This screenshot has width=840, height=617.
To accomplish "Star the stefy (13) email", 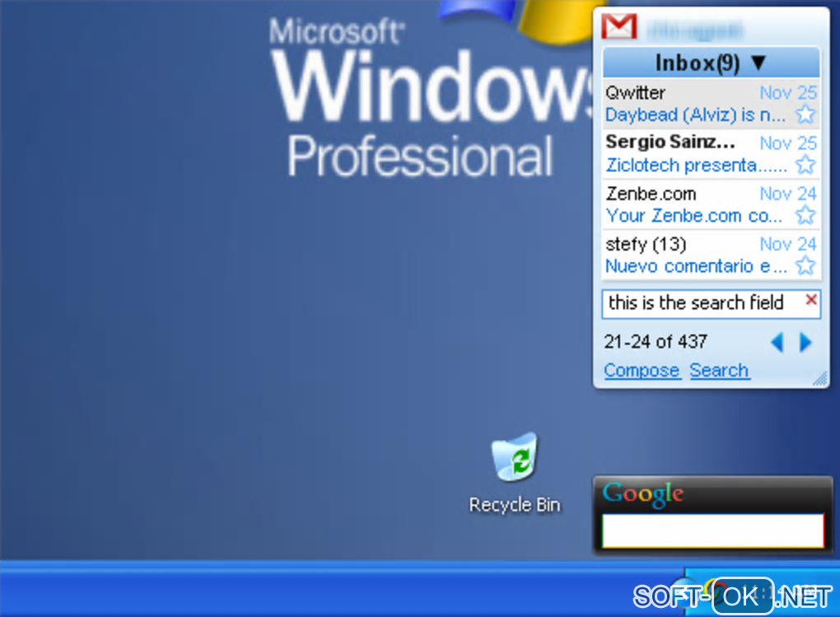I will click(x=805, y=266).
